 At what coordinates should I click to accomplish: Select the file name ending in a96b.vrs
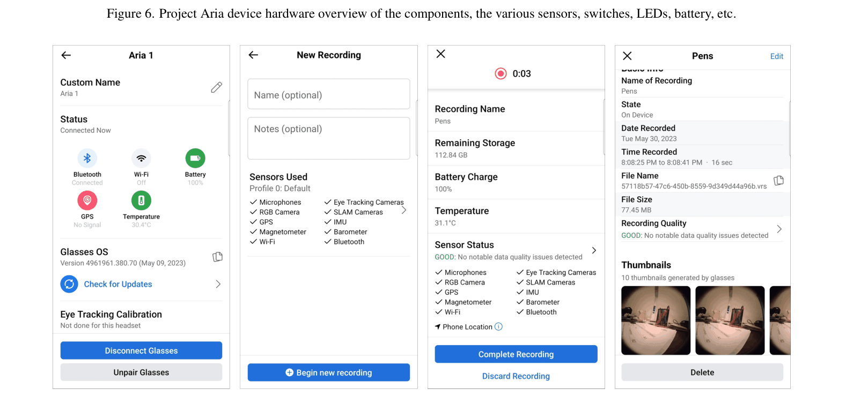[x=694, y=186]
